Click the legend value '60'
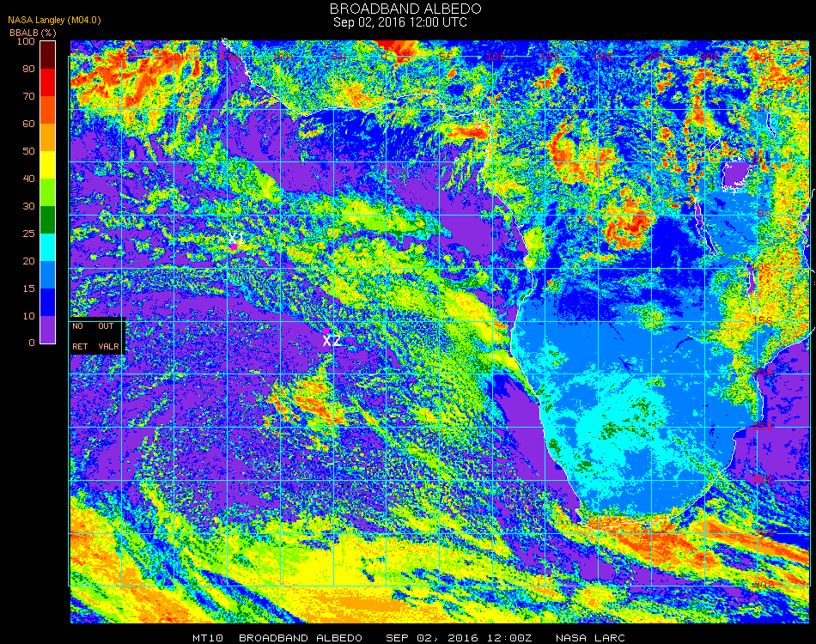 pyautogui.click(x=28, y=124)
